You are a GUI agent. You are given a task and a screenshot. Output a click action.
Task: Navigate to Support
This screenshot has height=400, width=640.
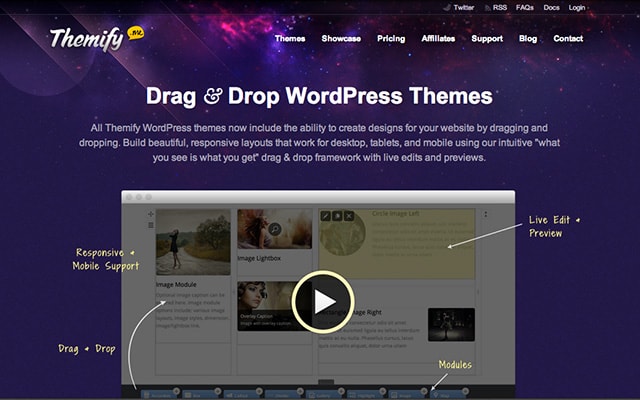tap(487, 39)
